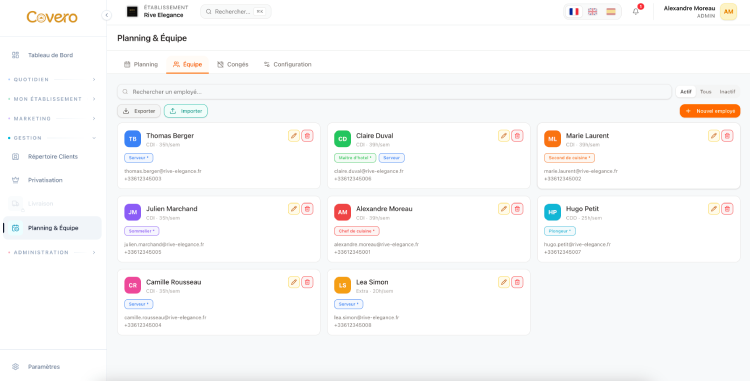This screenshot has height=381, width=750.
Task: Edit Camille Rousseau's card
Action: (294, 282)
